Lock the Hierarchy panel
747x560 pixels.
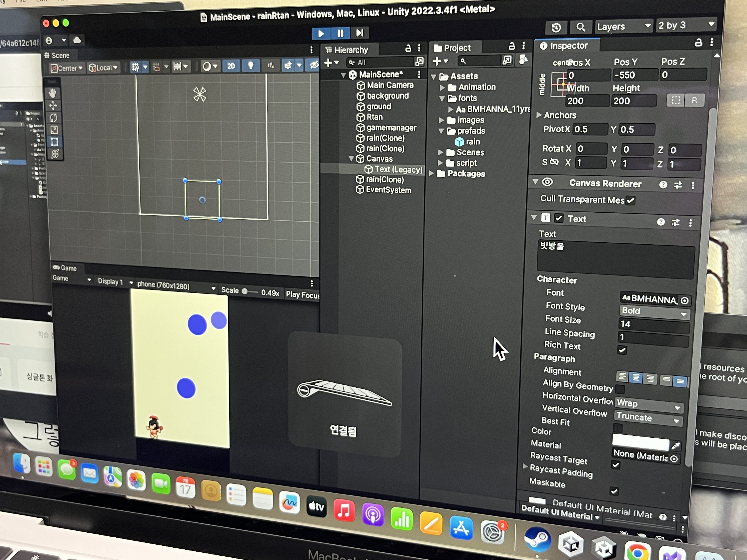408,48
